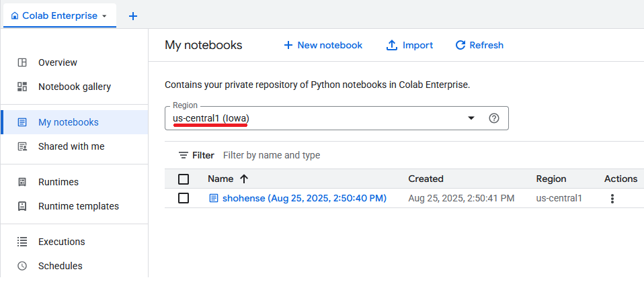This screenshot has width=644, height=286.
Task: Check the box beside shohense notebook
Action: click(x=184, y=198)
